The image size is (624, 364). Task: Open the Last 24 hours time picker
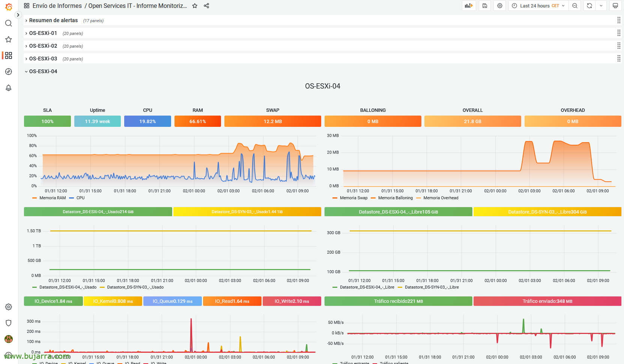[x=538, y=6]
